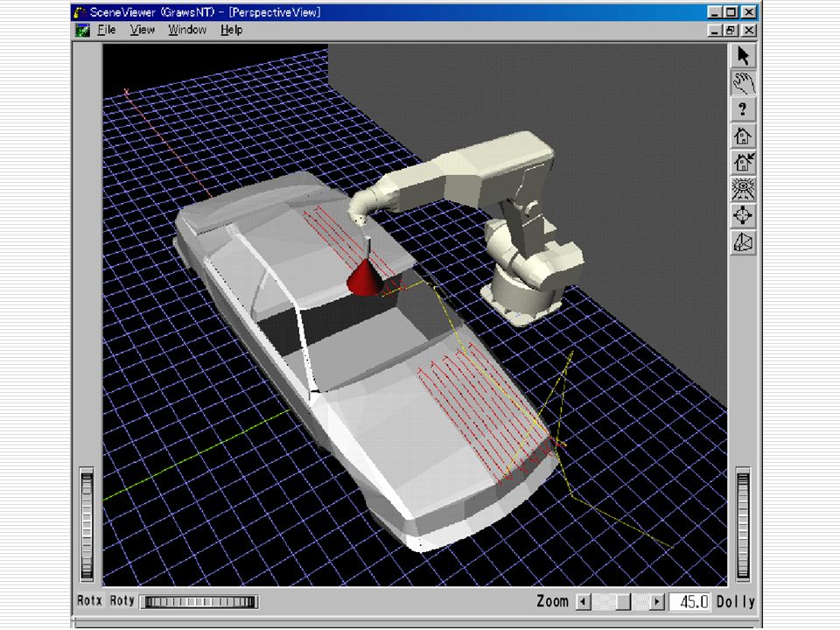Image resolution: width=840 pixels, height=630 pixels.
Task: Go to the Home view
Action: coord(743,136)
